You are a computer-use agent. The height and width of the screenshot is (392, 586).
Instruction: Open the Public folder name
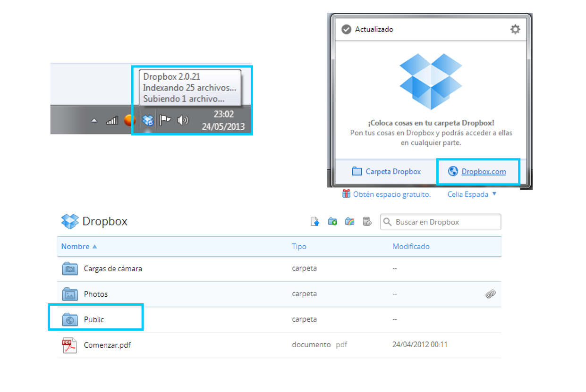click(94, 319)
